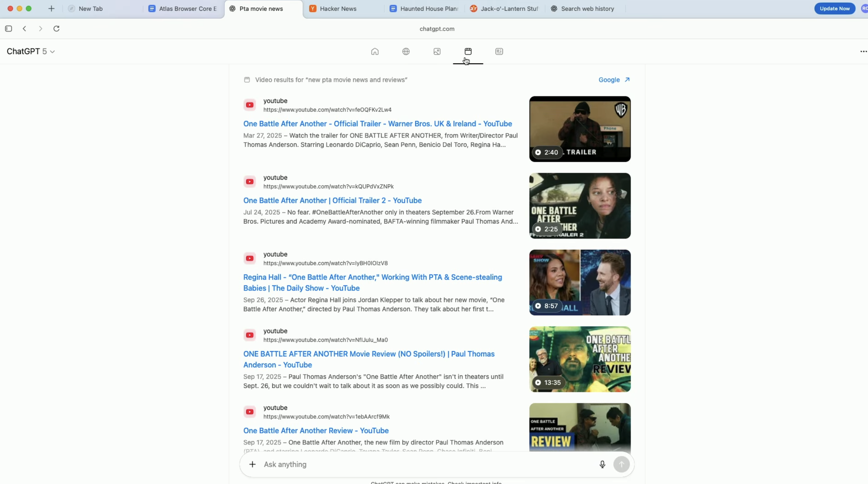Screen dimensions: 868x484
Task: Open the news results icon
Action: [499, 51]
